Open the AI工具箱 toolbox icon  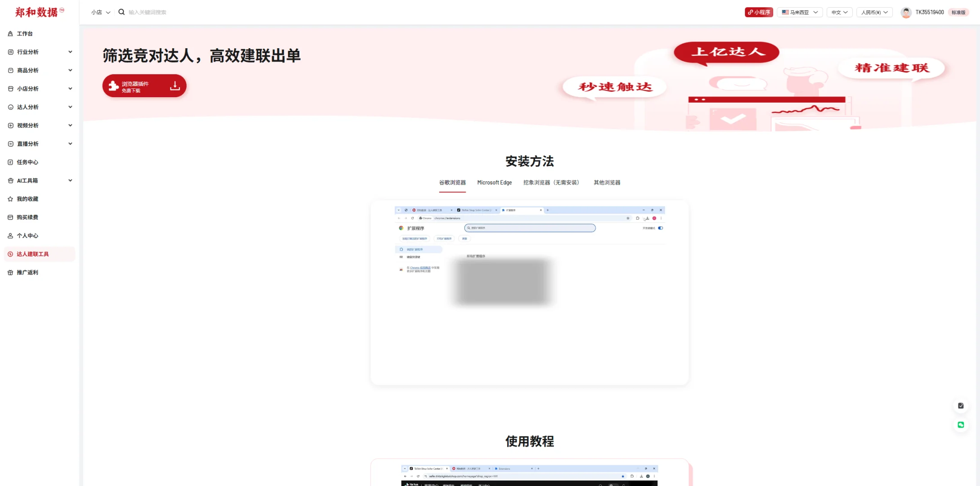pos(10,180)
